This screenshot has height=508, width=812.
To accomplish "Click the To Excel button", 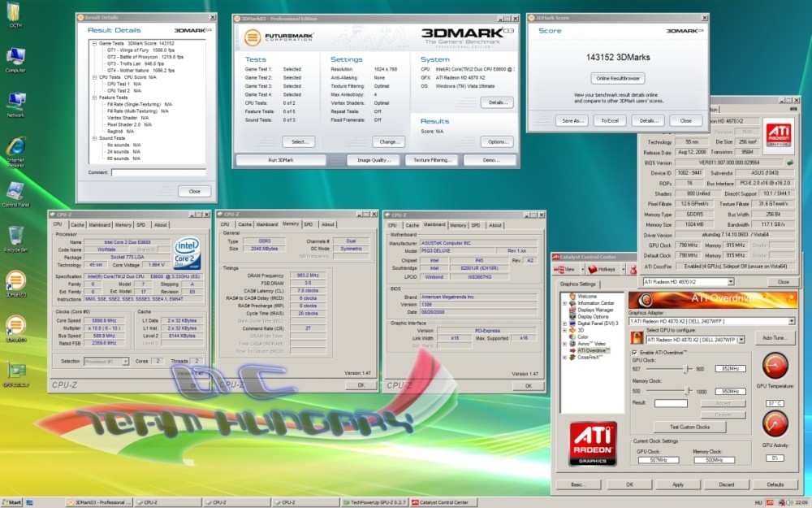I will point(610,120).
